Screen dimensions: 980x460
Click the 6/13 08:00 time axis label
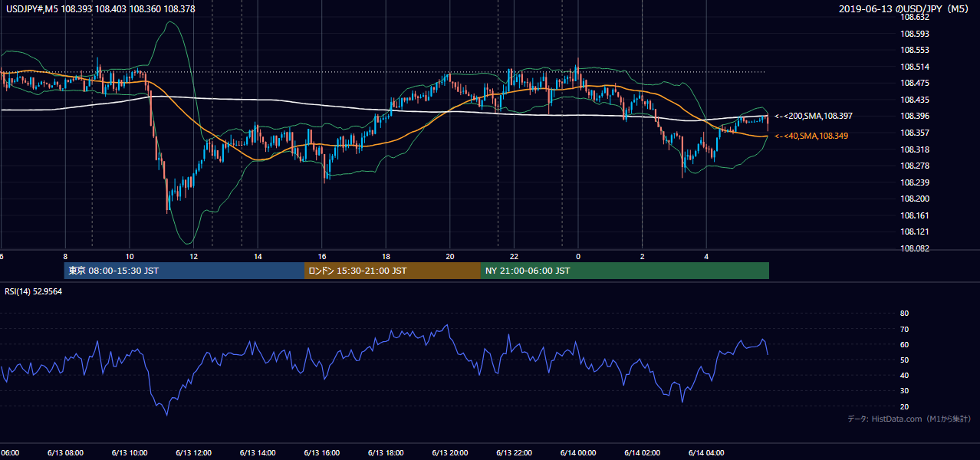pos(65,452)
